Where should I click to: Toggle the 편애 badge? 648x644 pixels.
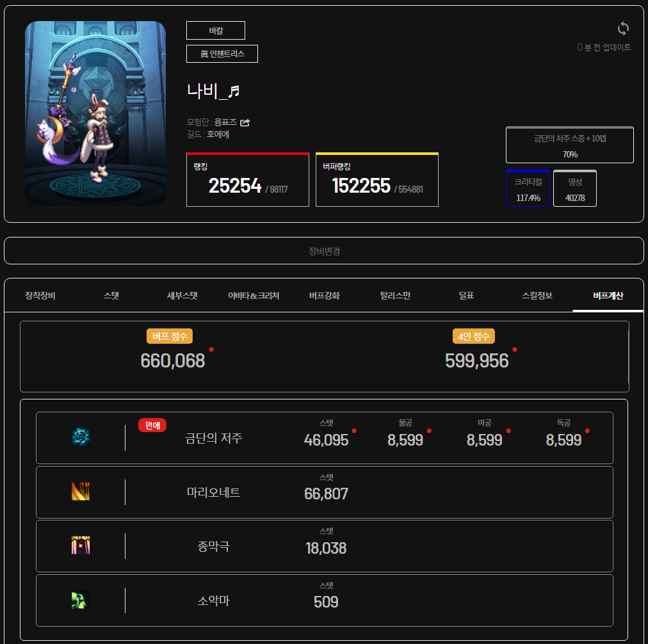(x=152, y=425)
